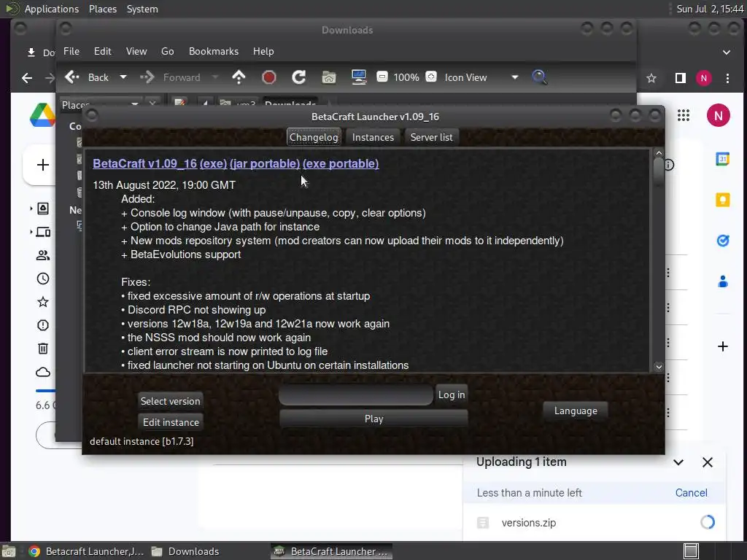Open Chrome profile N avatar
This screenshot has width=747, height=560.
pyautogui.click(x=704, y=78)
